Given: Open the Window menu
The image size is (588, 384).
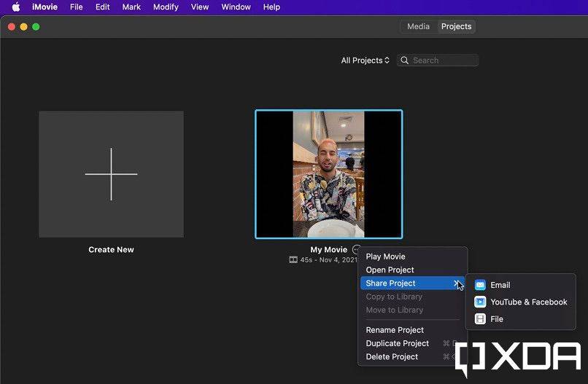Looking at the screenshot, I should pos(236,7).
